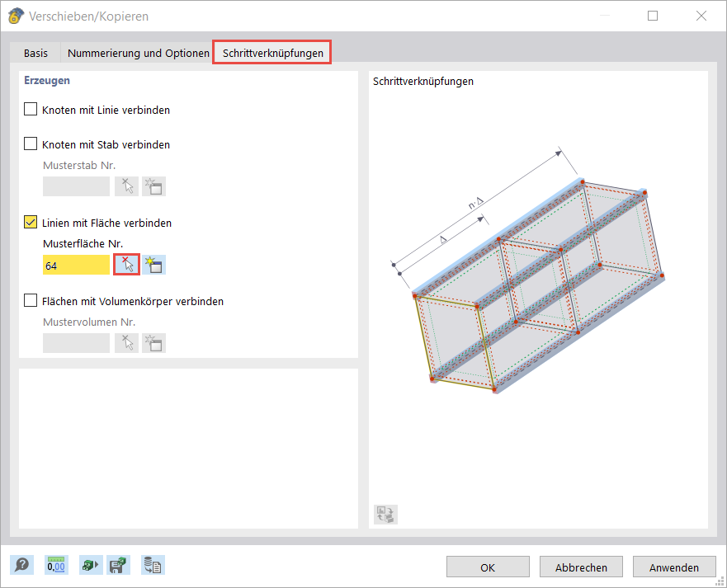
Task: Select the pick Musterstab arrow icon
Action: (126, 186)
